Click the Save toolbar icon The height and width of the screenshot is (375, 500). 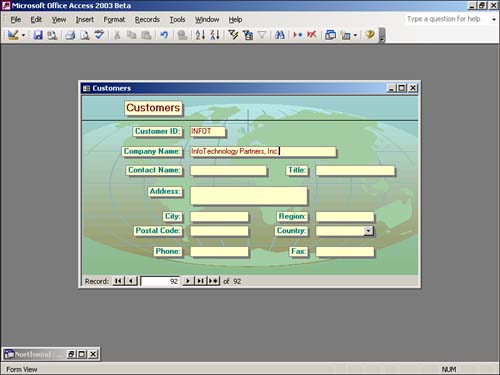click(38, 35)
